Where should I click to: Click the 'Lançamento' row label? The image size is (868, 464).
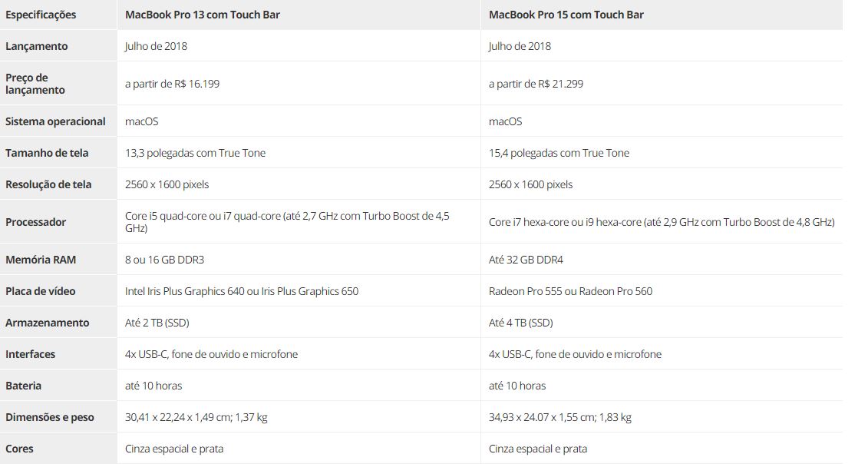click(x=36, y=46)
